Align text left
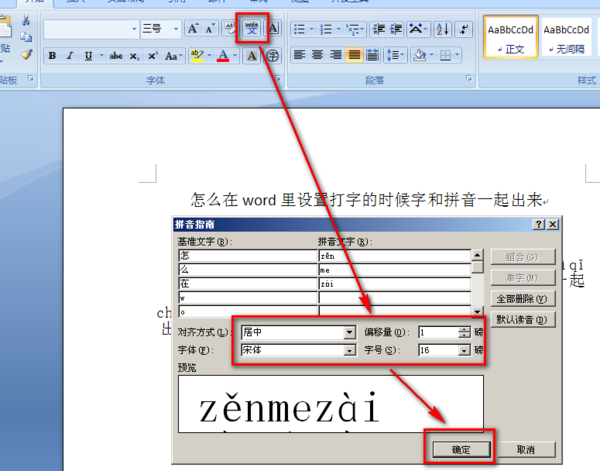This screenshot has width=600, height=471. click(x=299, y=55)
